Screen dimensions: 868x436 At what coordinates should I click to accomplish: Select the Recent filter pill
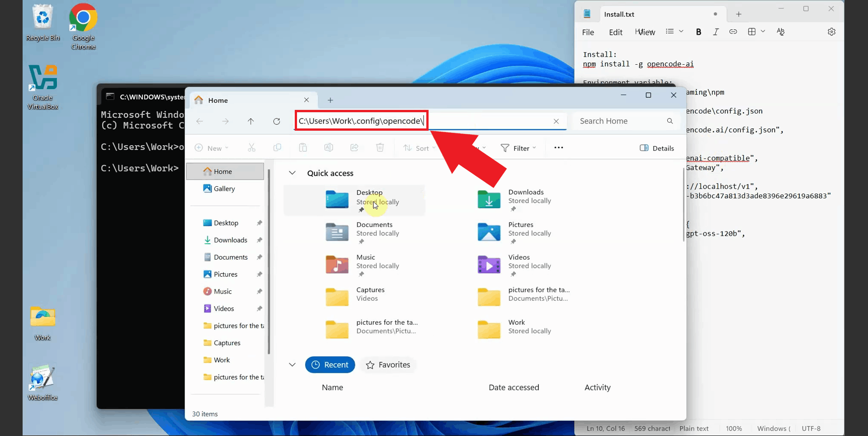330,365
